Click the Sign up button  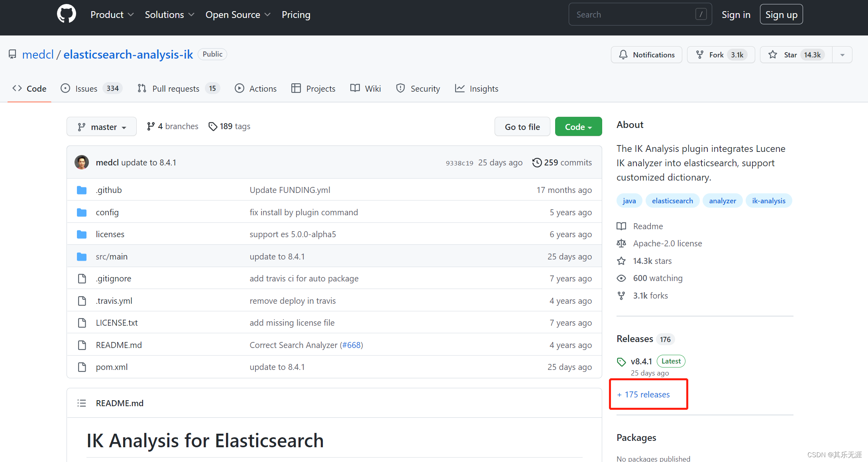781,15
